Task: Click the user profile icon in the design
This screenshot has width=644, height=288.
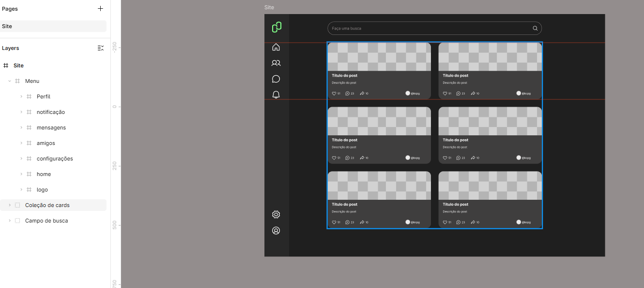Action: click(x=276, y=231)
